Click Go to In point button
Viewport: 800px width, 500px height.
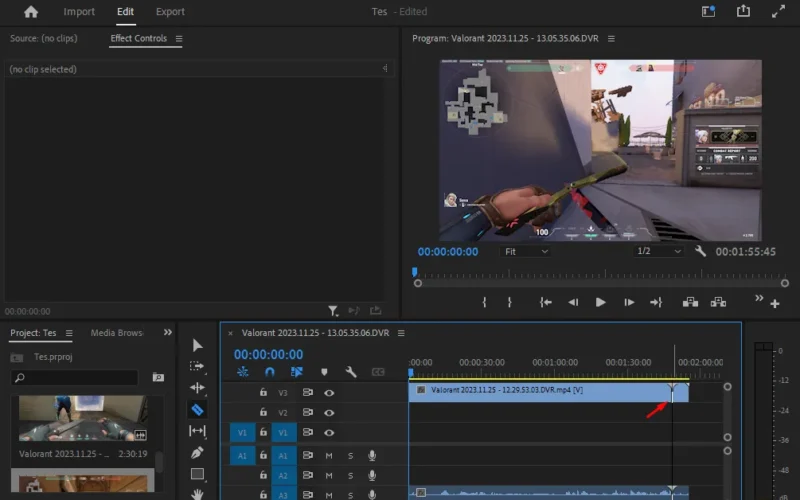[545, 303]
